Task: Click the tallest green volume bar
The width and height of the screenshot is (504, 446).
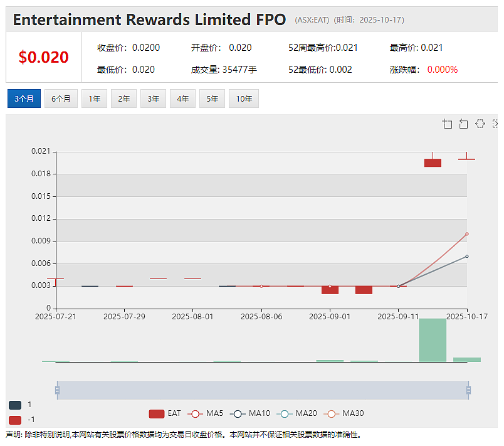Action: (x=433, y=340)
